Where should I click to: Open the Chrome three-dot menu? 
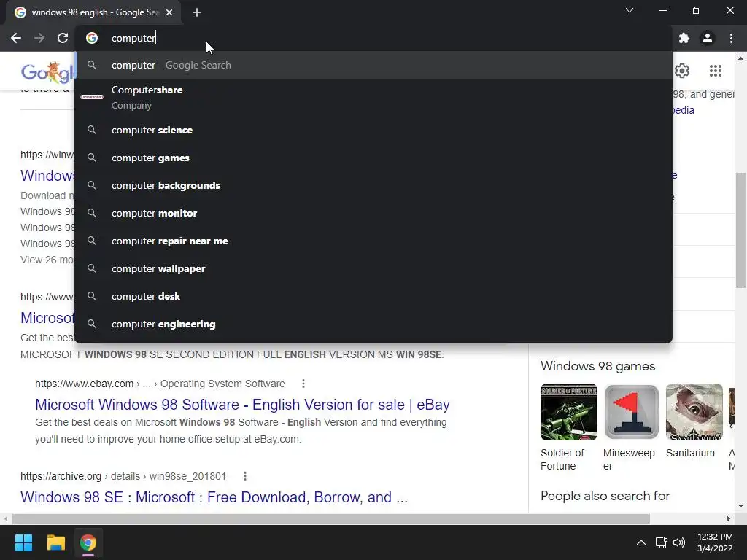click(x=731, y=38)
